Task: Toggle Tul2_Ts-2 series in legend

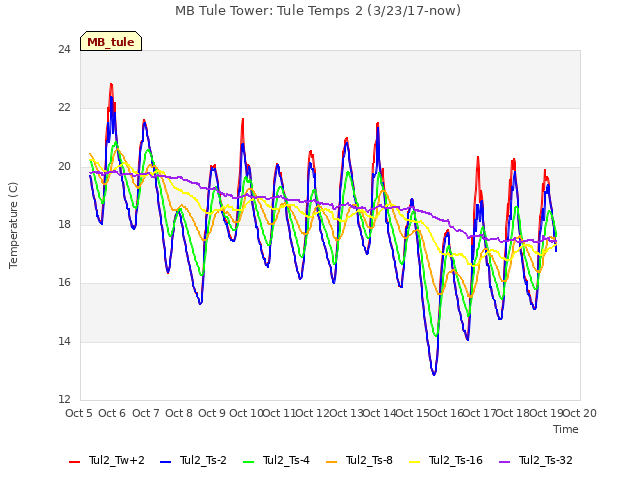Action: (193, 460)
